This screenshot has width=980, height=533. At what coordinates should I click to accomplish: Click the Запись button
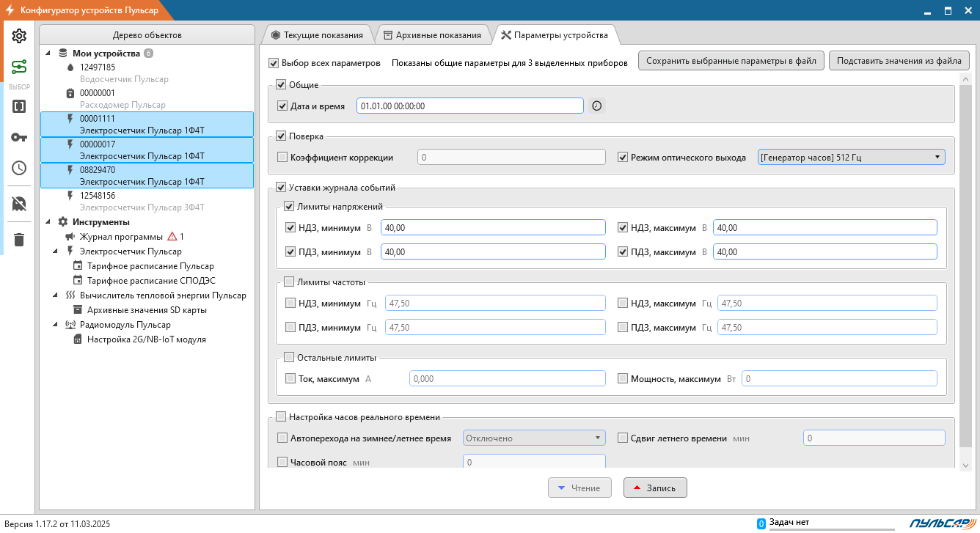(x=655, y=488)
